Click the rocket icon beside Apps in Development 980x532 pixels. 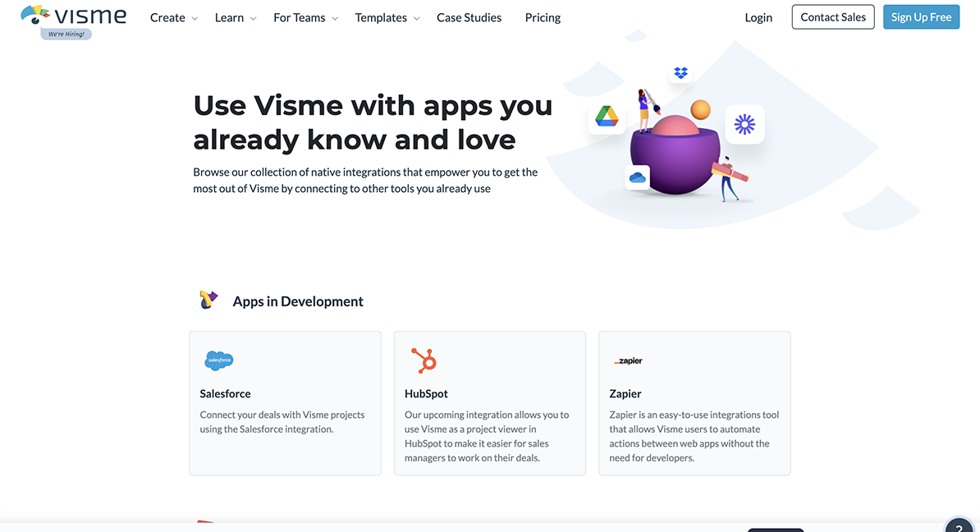click(x=208, y=299)
